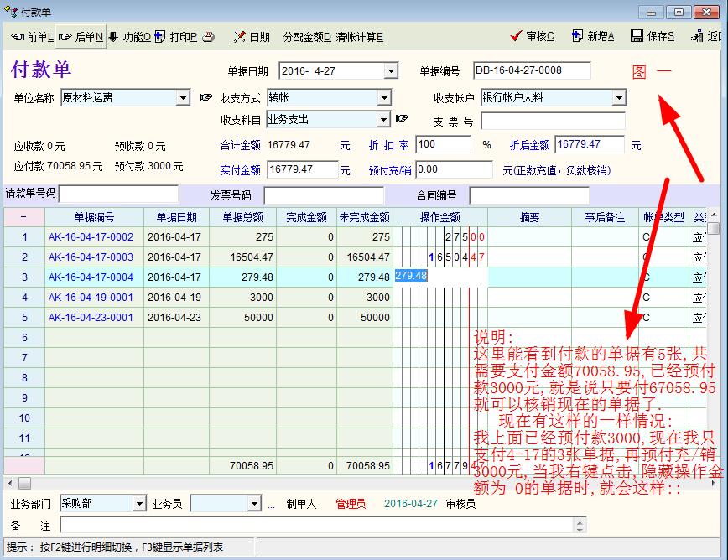This screenshot has width=728, height=560.
Task: Click pointing-hand icon beside 单位名称 field
Action: coord(206,98)
